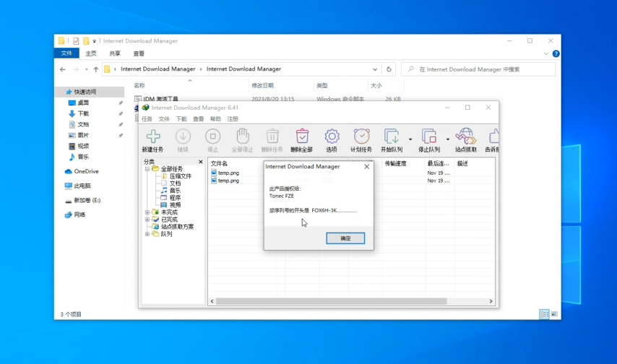
Task: Open 下载 folder in Explorer sidebar
Action: coord(83,113)
